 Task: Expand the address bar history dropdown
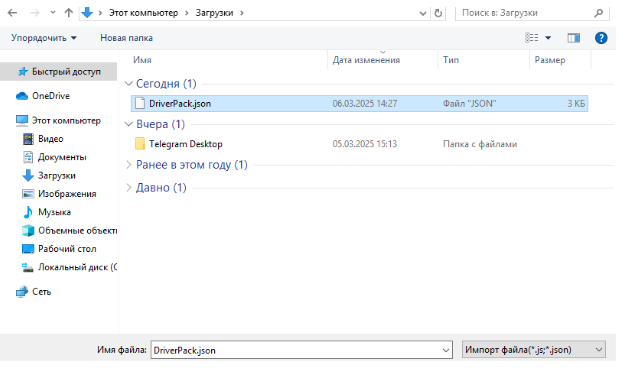coord(423,13)
